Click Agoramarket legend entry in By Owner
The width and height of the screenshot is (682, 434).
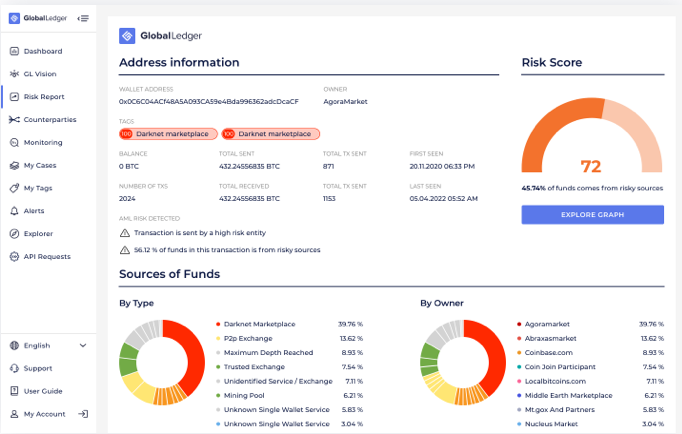(590, 324)
